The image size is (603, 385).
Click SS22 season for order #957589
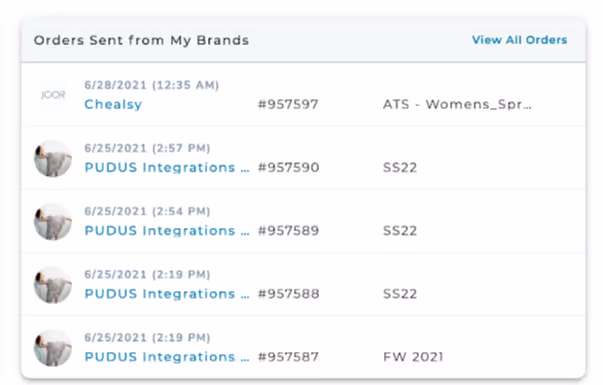[x=400, y=230]
